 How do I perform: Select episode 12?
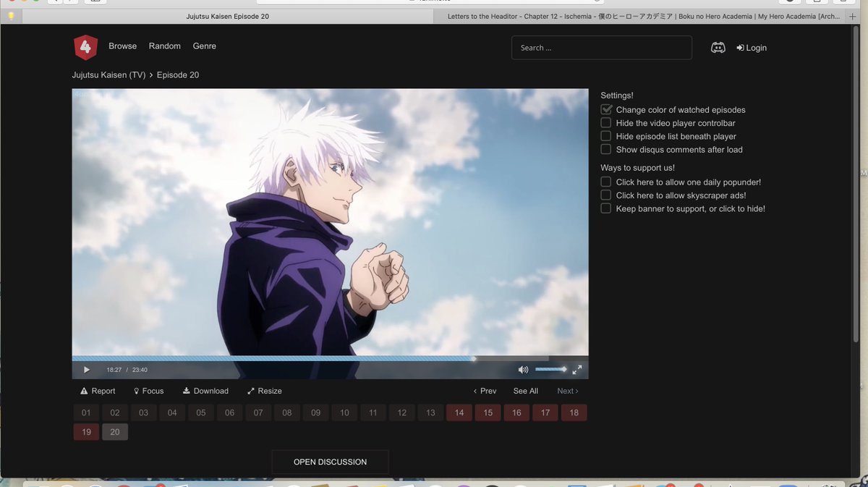[x=402, y=412]
